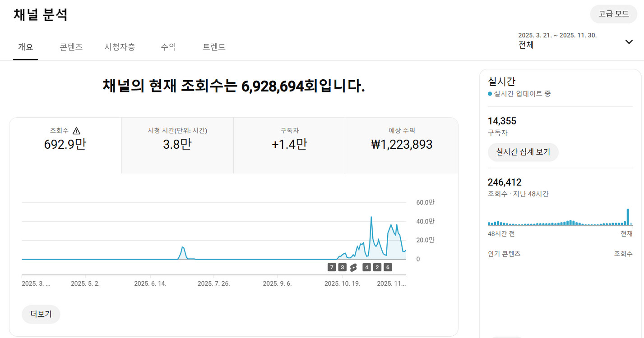Click video marker "4" below the chart
This screenshot has height=338, width=644.
(366, 267)
